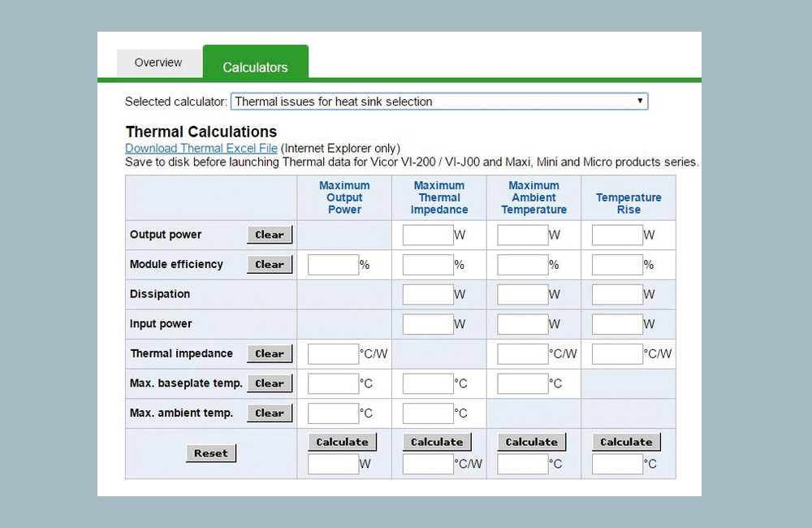Calculate the Maximum Output Power

(x=342, y=441)
